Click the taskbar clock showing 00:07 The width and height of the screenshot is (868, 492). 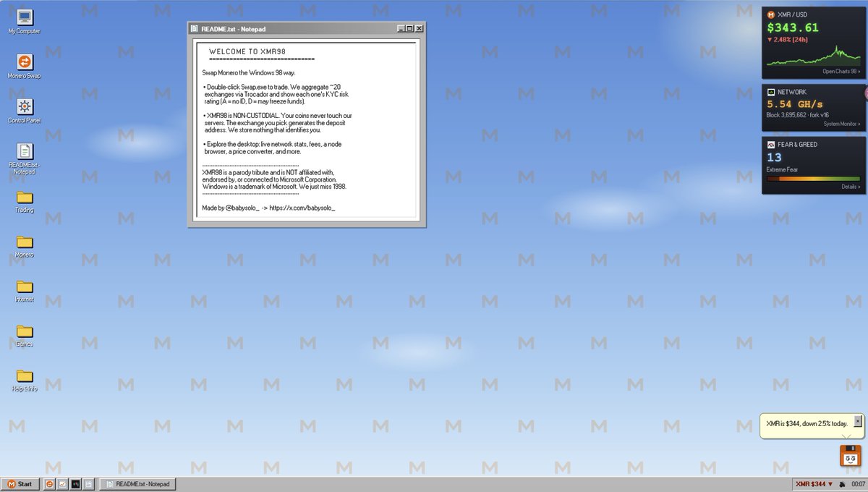click(859, 484)
